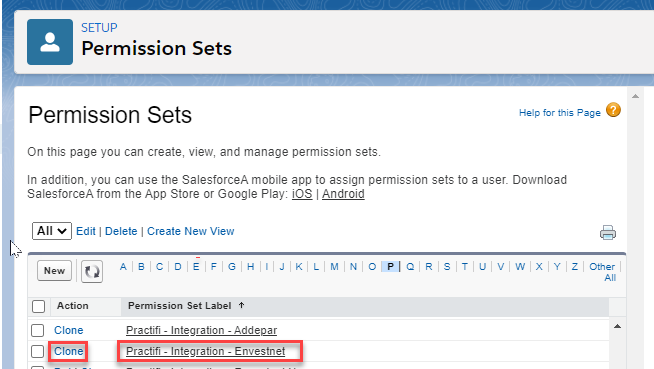Open the All view dropdown
This screenshot has width=654, height=369.
pos(52,231)
